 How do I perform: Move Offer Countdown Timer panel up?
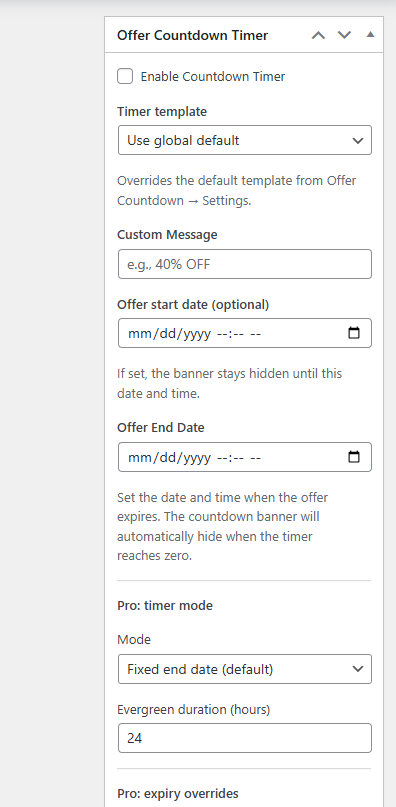318,35
